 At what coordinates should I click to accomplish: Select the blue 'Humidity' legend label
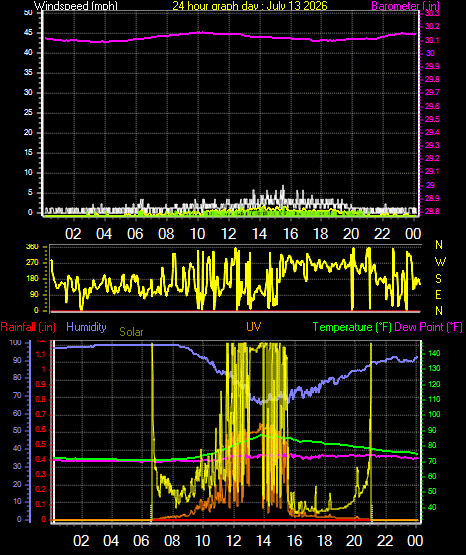point(86,327)
